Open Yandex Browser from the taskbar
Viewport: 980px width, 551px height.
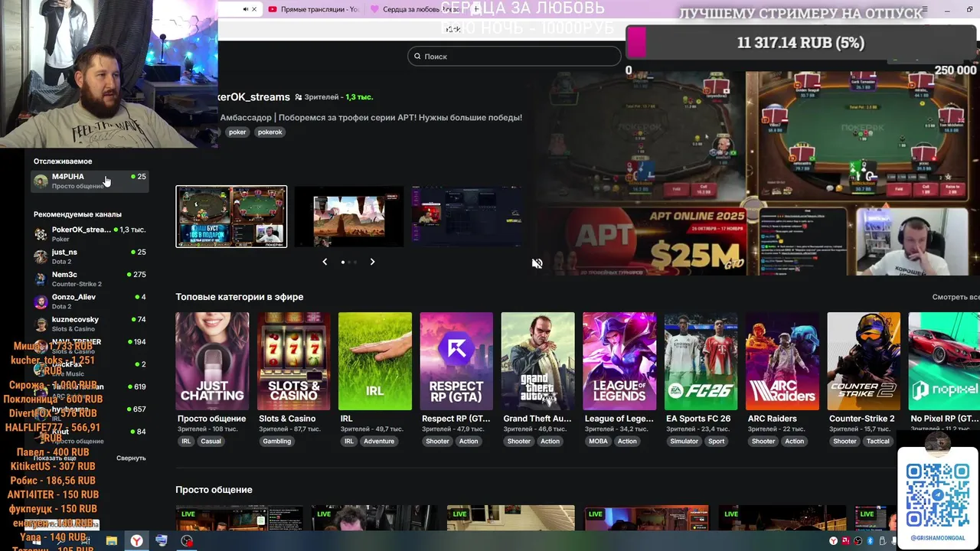[x=136, y=541]
